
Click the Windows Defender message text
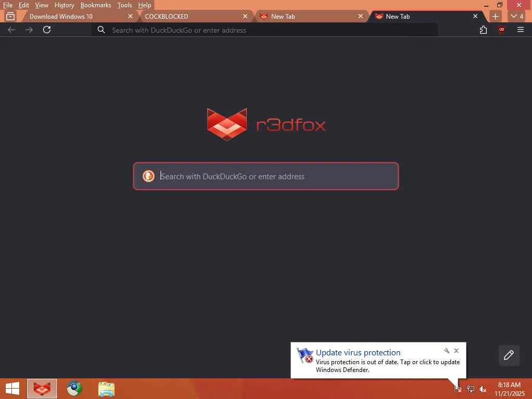pyautogui.click(x=388, y=366)
